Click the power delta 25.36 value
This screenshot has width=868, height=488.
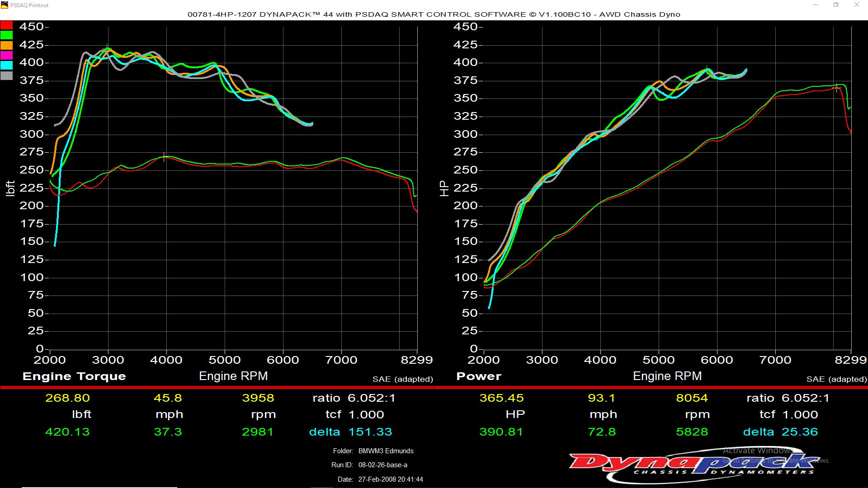coord(799,432)
